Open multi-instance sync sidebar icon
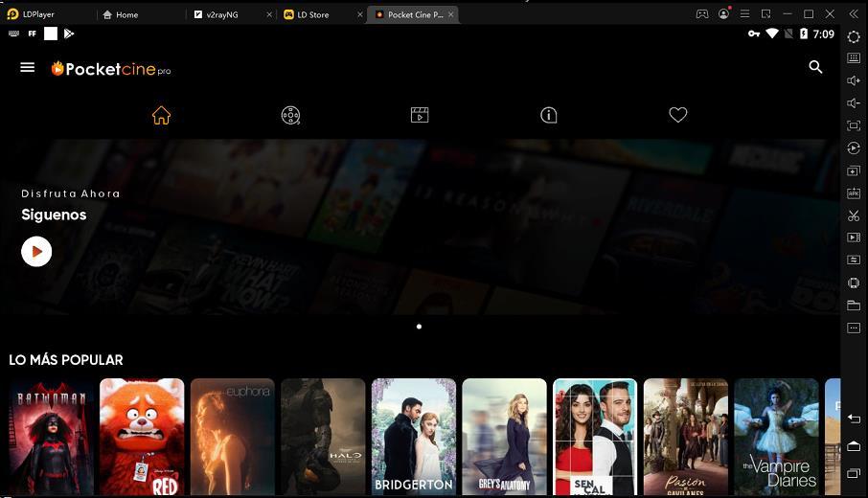 854,171
